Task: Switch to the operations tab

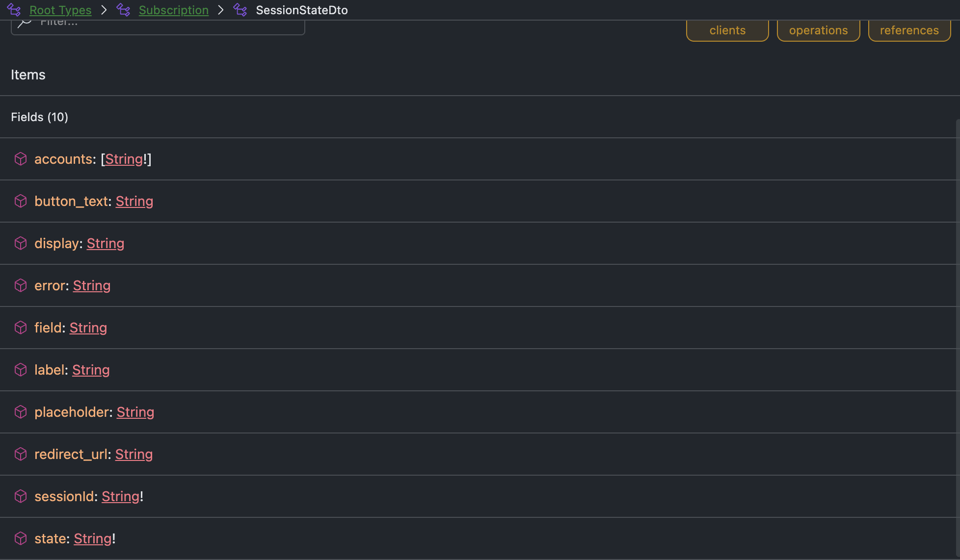Action: [818, 30]
